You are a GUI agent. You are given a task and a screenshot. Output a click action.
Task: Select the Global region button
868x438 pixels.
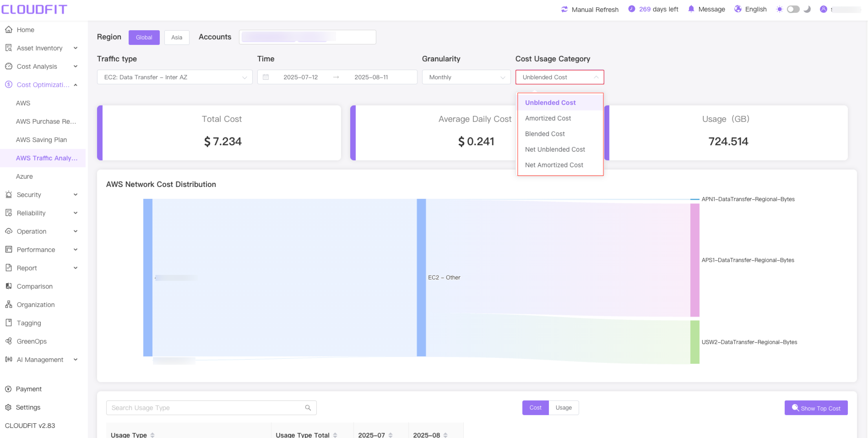144,38
